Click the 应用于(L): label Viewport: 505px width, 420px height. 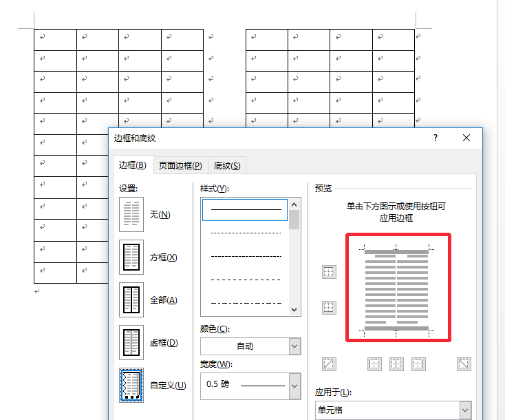pos(333,392)
